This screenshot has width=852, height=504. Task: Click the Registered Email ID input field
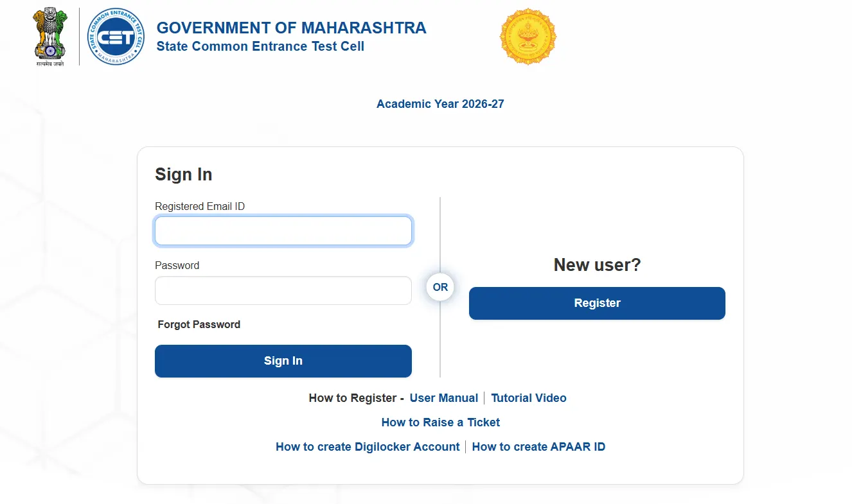(283, 230)
